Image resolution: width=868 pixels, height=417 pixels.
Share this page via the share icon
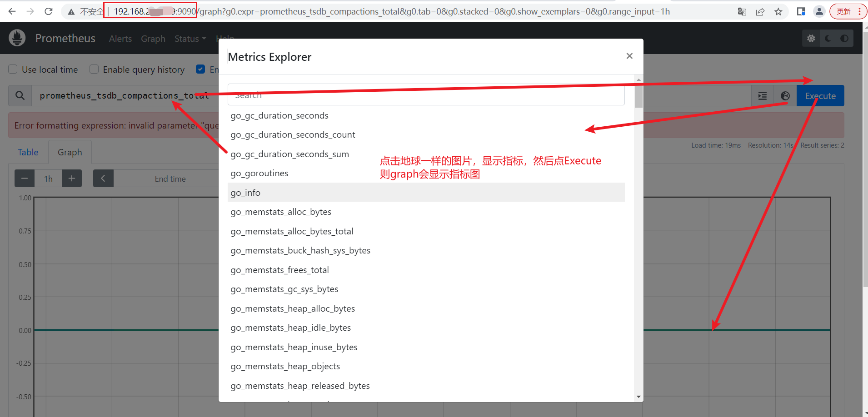pos(760,12)
